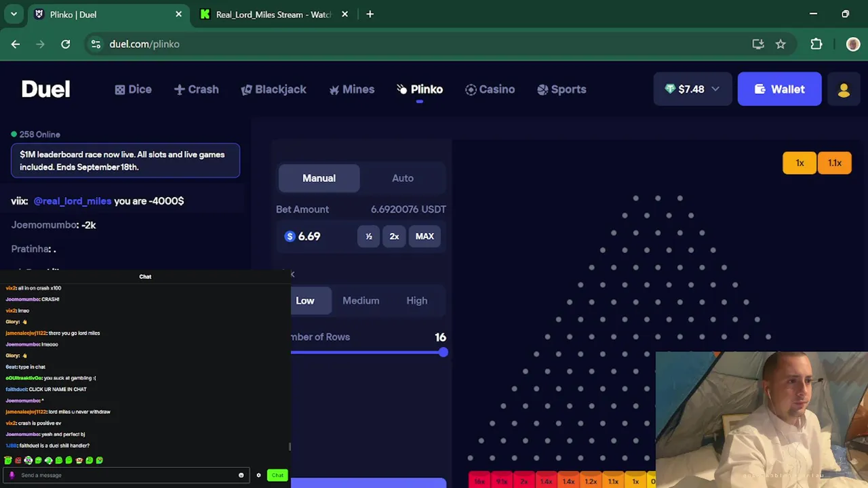Open the emoji picker in stream chat

(241, 475)
